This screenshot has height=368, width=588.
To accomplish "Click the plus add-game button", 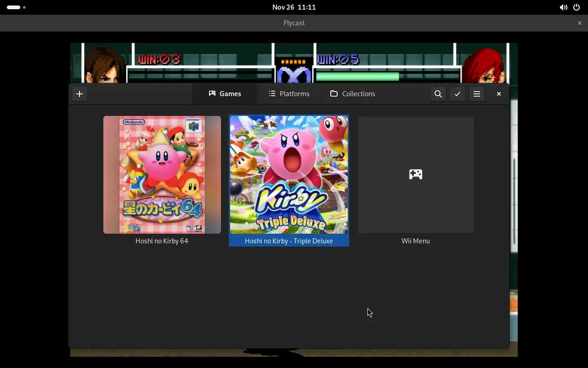I will coord(79,94).
